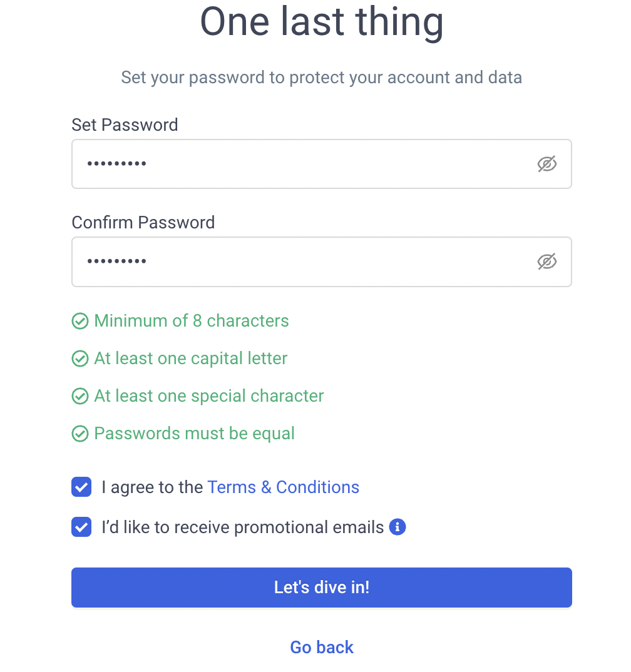631x672 pixels.
Task: Uncheck the Terms & Conditions agreement checkbox
Action: pos(81,487)
